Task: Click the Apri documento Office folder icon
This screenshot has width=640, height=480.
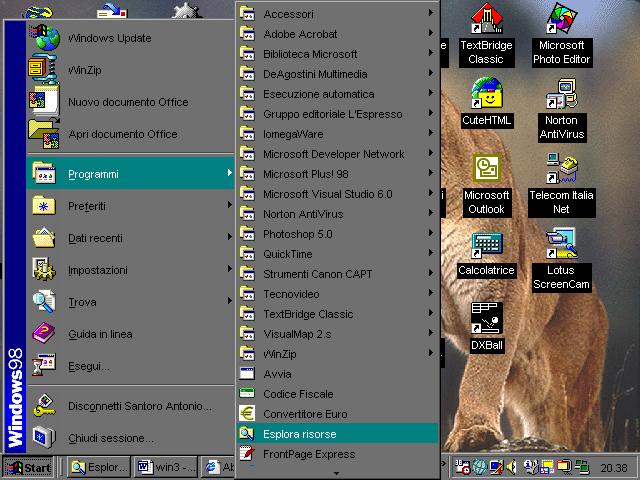Action: click(x=44, y=134)
